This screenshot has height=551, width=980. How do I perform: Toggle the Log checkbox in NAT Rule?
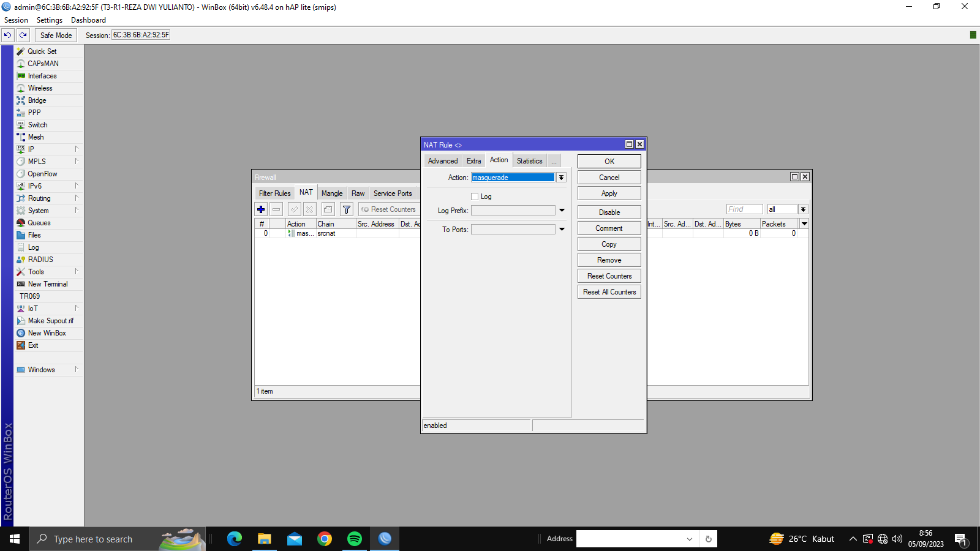(x=475, y=197)
